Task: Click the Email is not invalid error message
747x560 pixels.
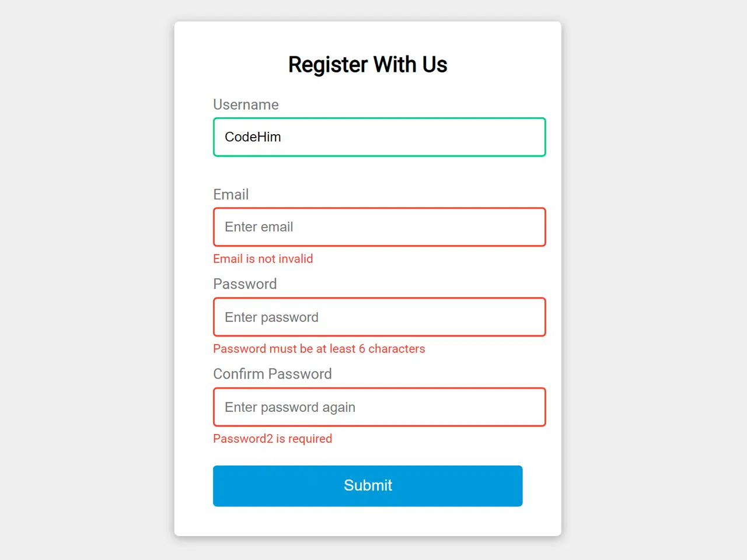Action: coord(263,258)
